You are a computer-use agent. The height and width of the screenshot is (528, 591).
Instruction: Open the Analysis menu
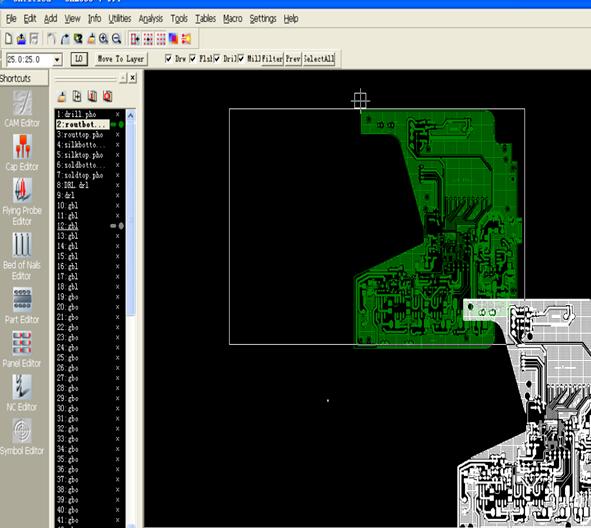coord(150,18)
